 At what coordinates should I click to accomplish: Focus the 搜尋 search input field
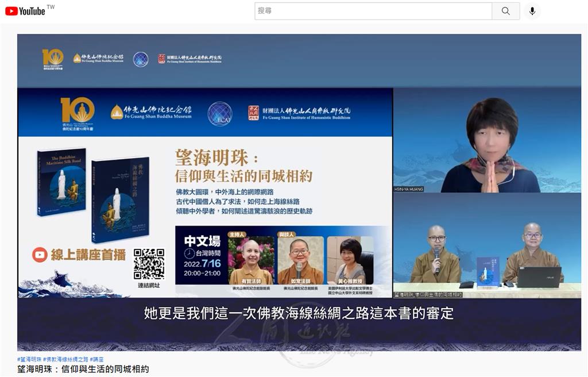[373, 11]
